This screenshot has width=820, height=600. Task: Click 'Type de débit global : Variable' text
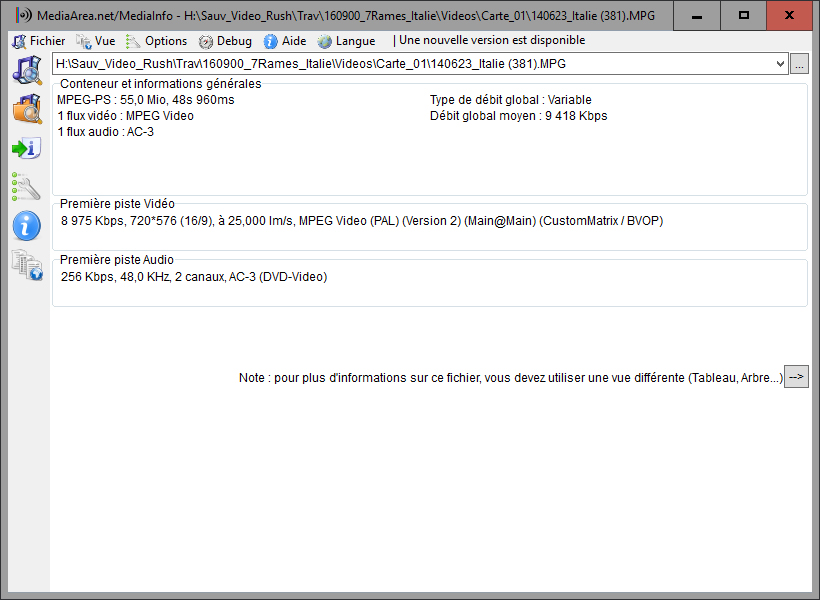point(510,100)
